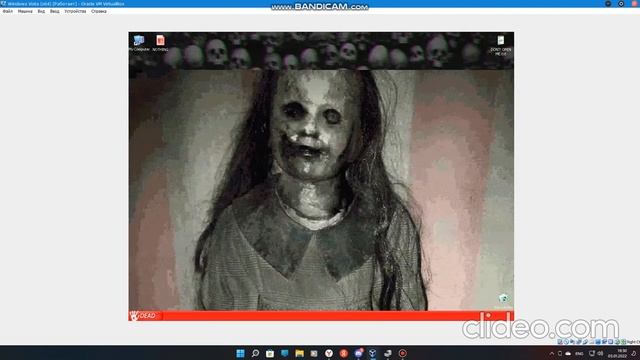The image size is (640, 360).
Task: Open Discord from the taskbar
Action: (358, 353)
